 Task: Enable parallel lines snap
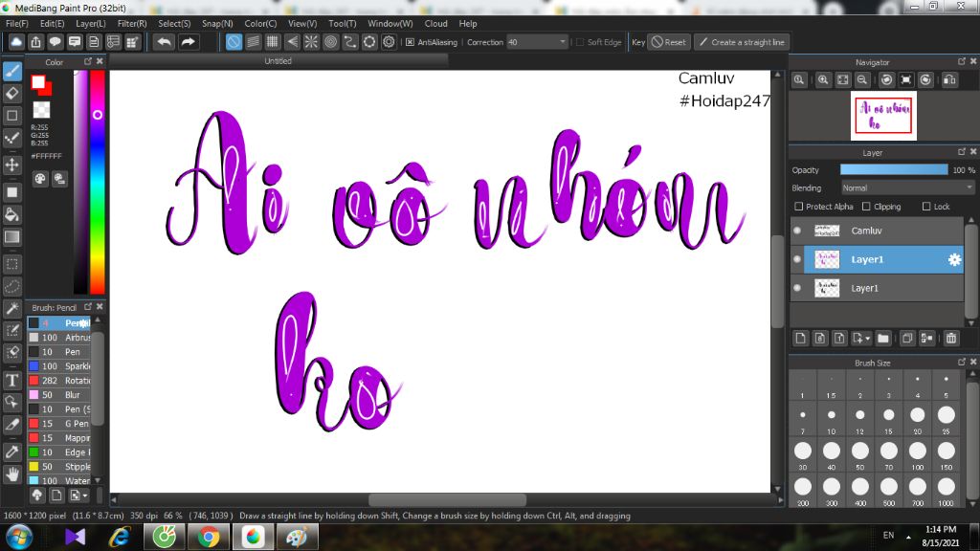click(x=253, y=42)
